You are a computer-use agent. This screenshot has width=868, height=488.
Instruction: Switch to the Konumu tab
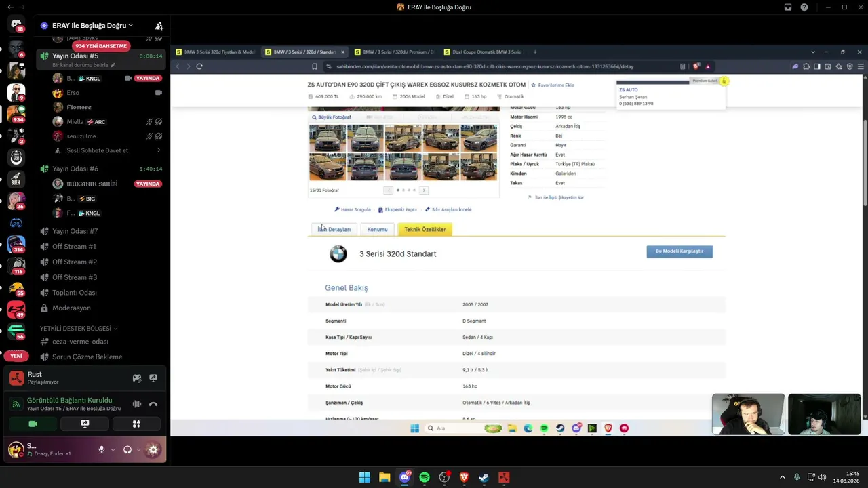(x=377, y=229)
